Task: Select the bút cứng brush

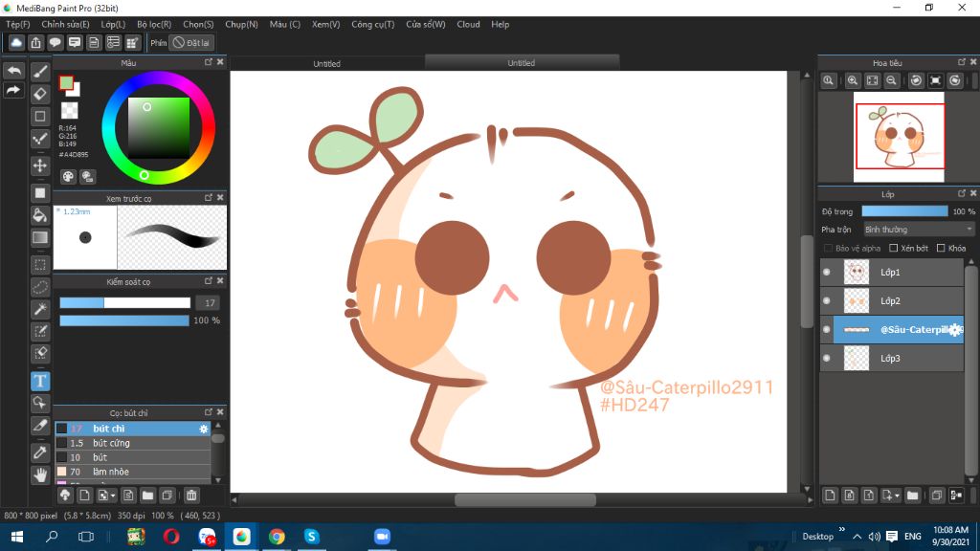Action: (133, 443)
